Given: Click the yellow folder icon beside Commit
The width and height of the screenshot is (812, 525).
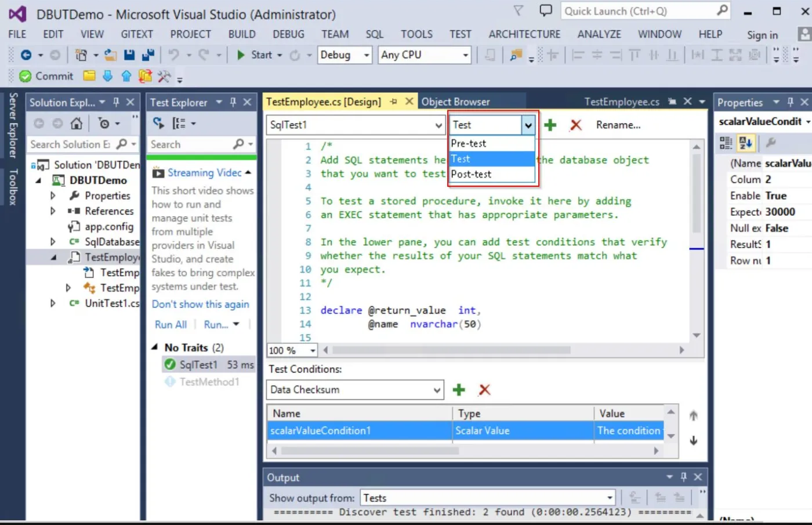Looking at the screenshot, I should (x=89, y=75).
